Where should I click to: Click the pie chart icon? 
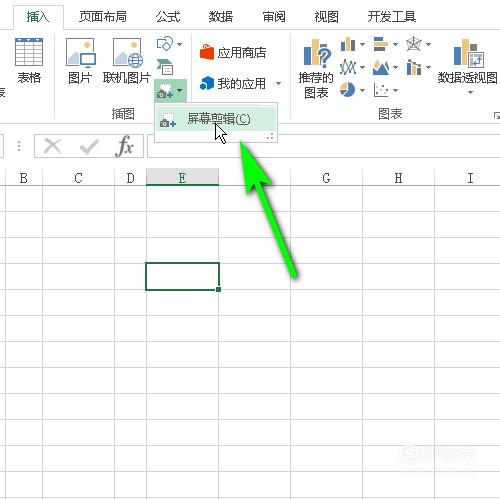(x=347, y=90)
